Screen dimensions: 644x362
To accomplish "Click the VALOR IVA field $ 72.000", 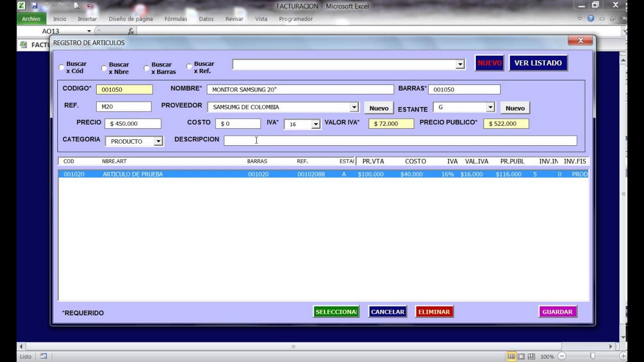I will (391, 124).
